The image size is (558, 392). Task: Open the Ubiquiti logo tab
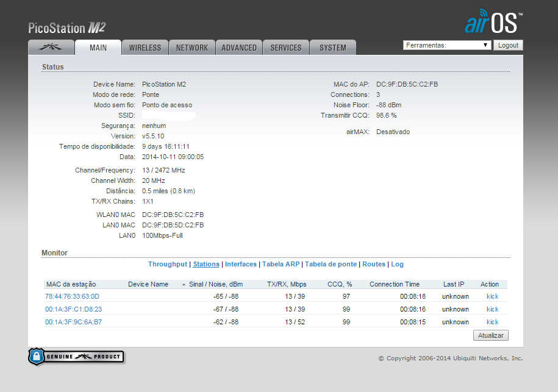(51, 48)
